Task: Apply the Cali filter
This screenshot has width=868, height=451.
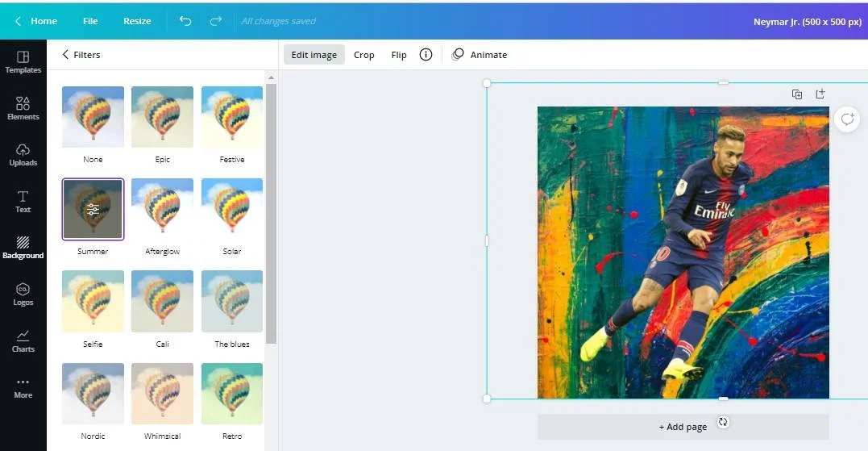Action: pos(162,302)
